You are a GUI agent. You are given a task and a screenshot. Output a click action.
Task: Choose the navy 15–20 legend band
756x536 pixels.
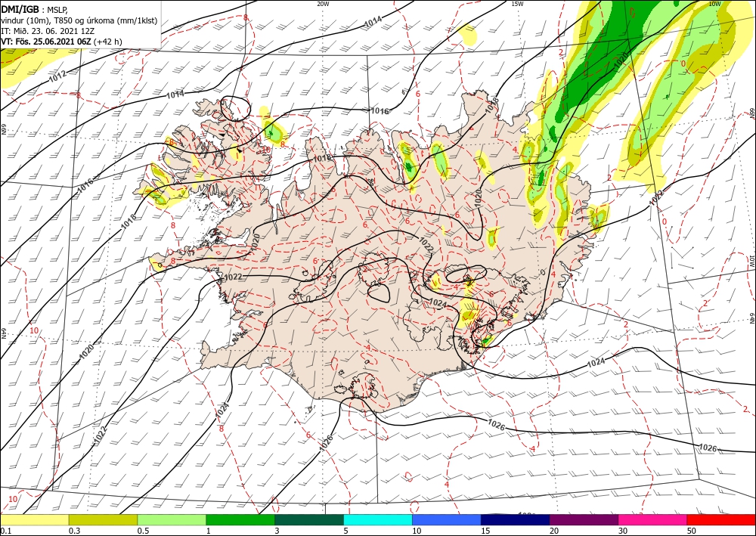[516, 519]
